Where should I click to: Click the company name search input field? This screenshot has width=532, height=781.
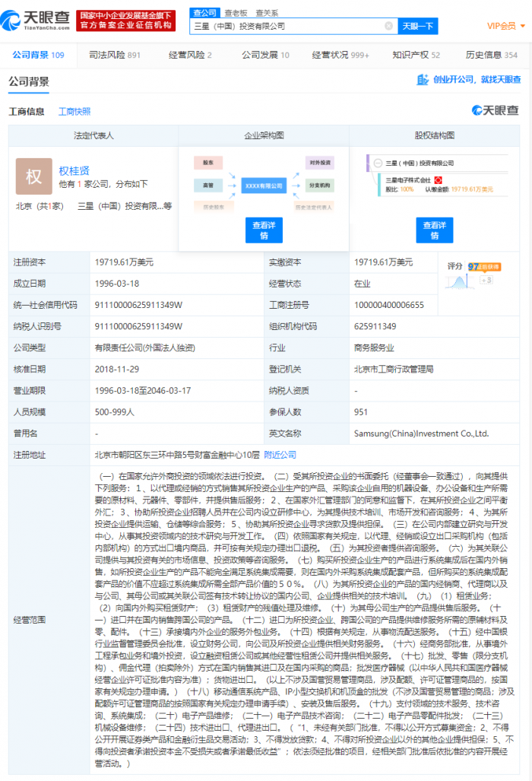(x=287, y=26)
